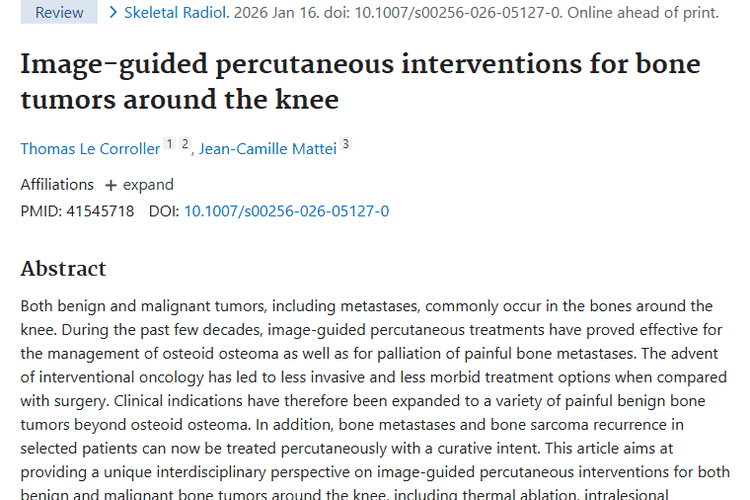
Task: Click the plus icon beside expand
Action: coord(111,185)
